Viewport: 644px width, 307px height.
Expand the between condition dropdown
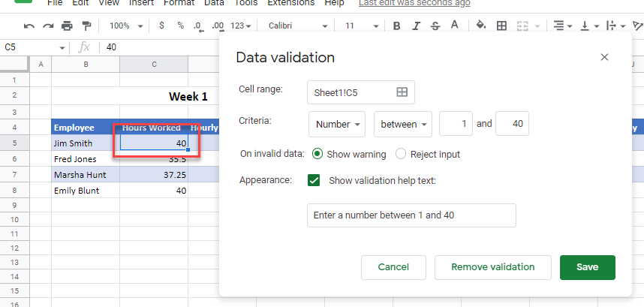pyautogui.click(x=403, y=124)
